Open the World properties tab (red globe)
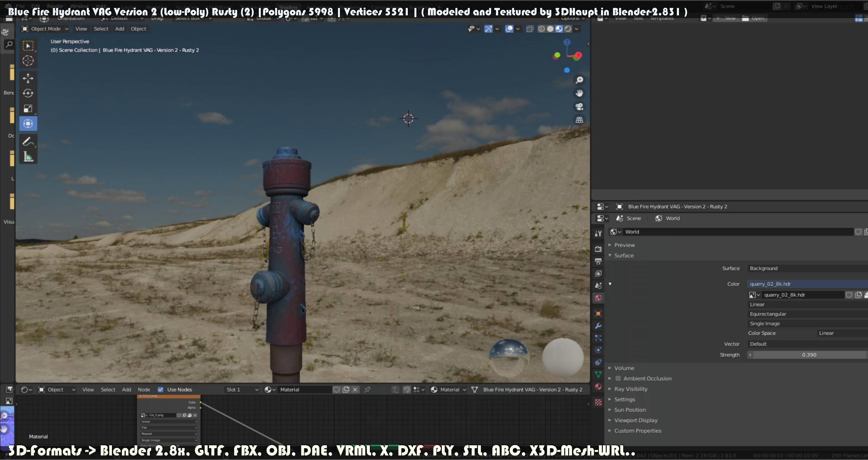Image resolution: width=868 pixels, height=460 pixels. click(x=598, y=298)
